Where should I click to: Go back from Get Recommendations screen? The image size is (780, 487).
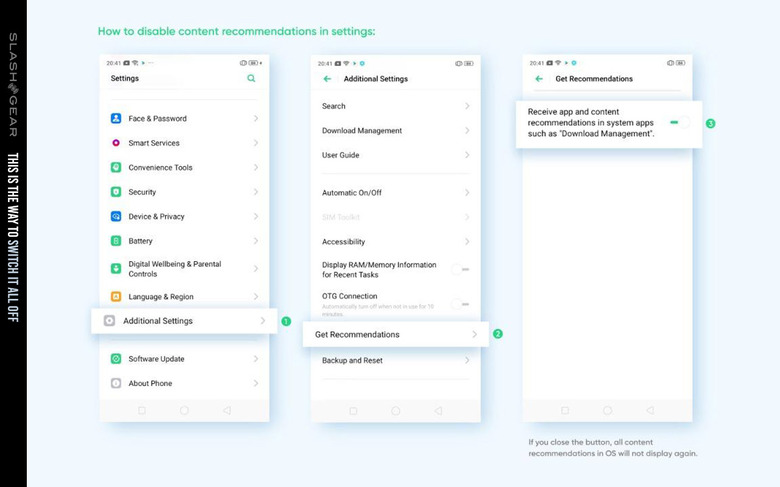(x=539, y=79)
